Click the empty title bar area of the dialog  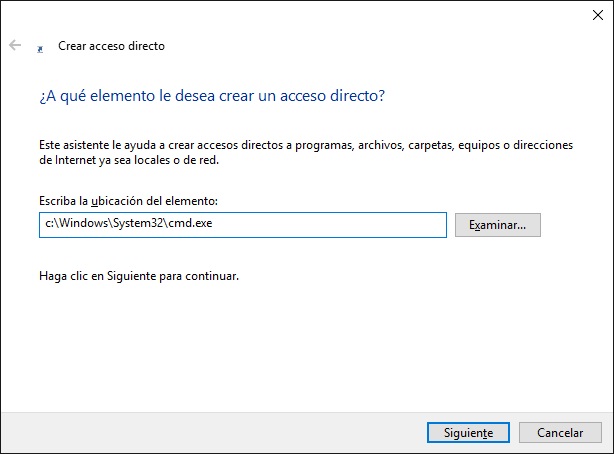point(300,14)
